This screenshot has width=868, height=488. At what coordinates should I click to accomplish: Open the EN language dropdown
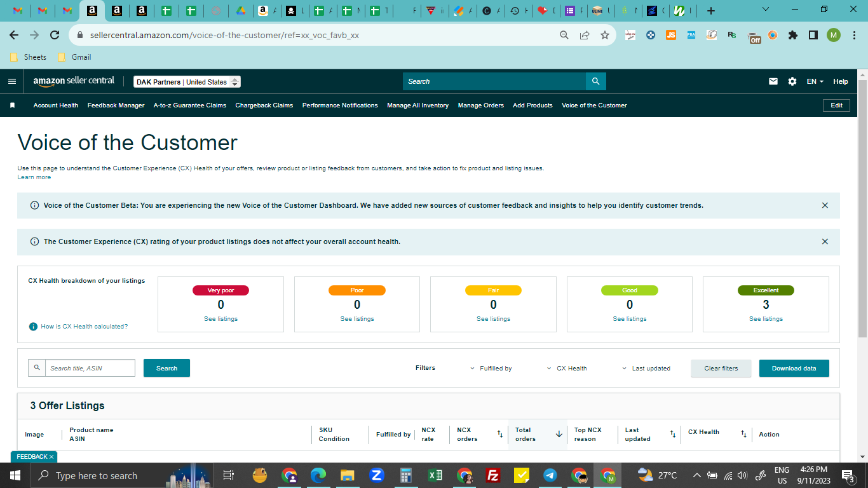pos(815,81)
